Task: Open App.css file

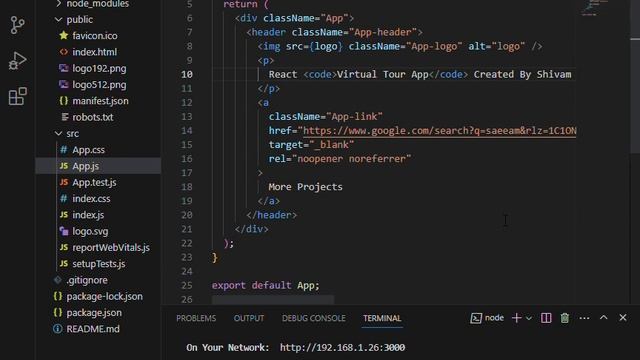Action: [88, 150]
